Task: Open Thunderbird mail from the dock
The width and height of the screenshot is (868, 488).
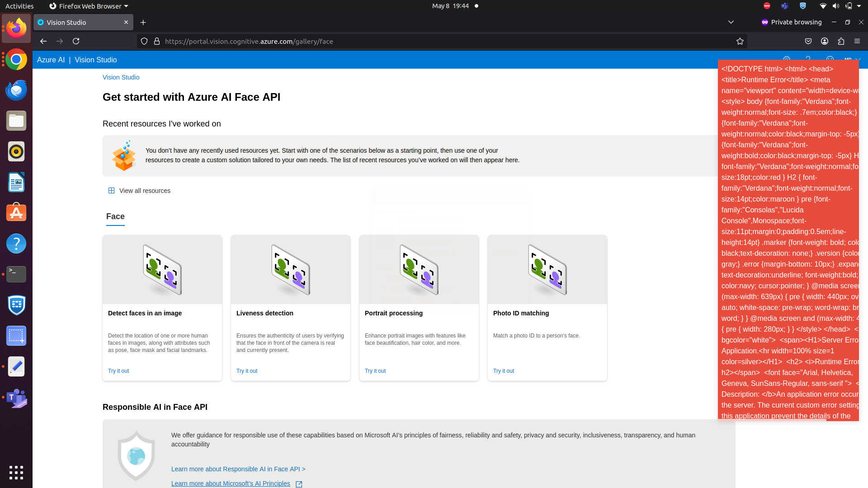Action: coord(16,90)
